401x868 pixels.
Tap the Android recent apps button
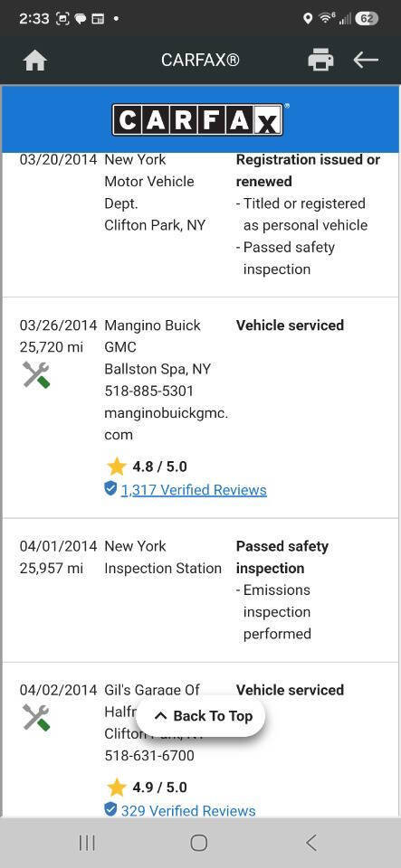point(87,843)
